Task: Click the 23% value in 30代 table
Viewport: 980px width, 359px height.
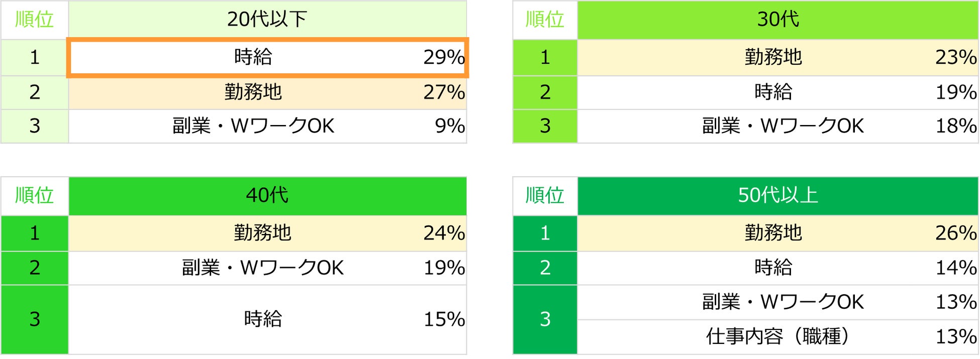Action: pos(955,57)
